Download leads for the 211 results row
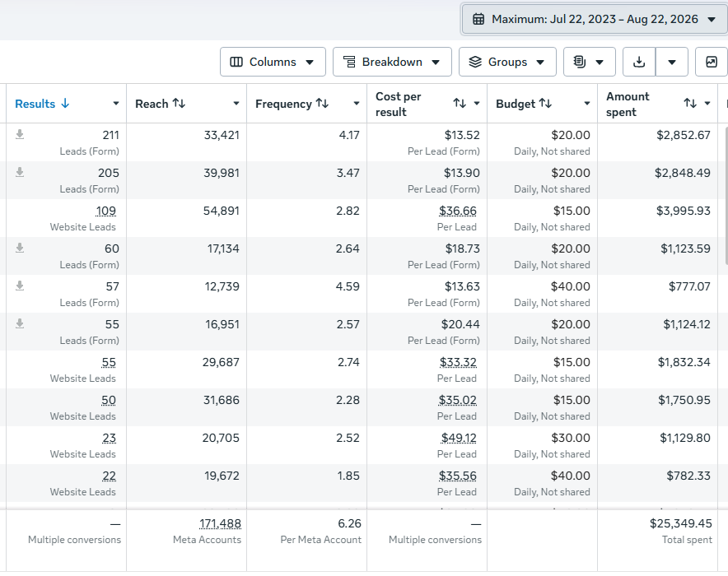 click(x=20, y=134)
